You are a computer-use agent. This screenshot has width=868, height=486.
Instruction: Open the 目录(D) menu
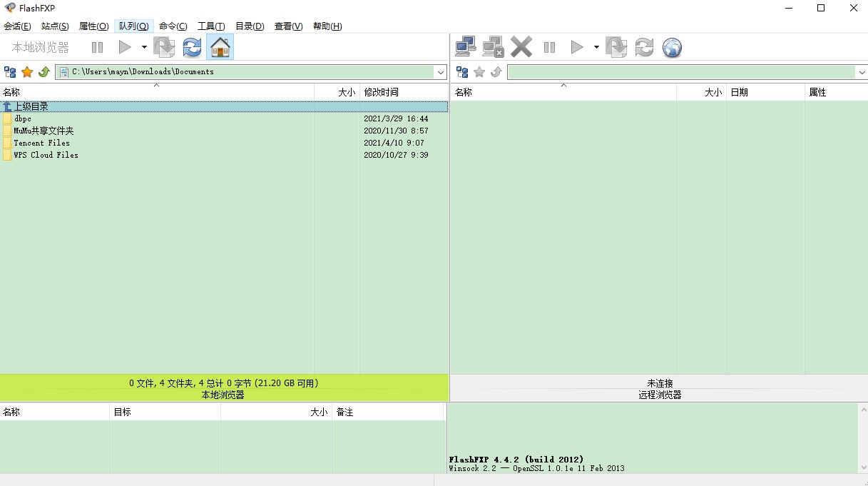250,26
